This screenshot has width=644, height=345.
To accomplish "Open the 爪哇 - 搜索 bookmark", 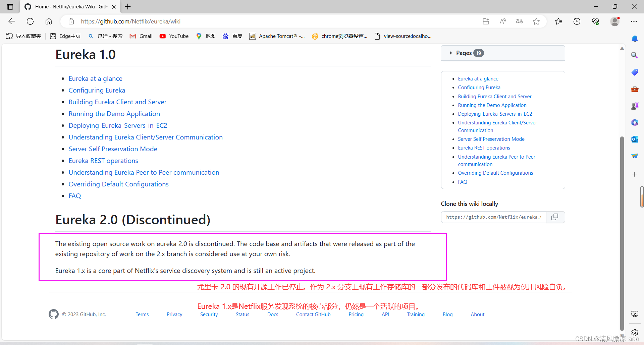I will [105, 36].
